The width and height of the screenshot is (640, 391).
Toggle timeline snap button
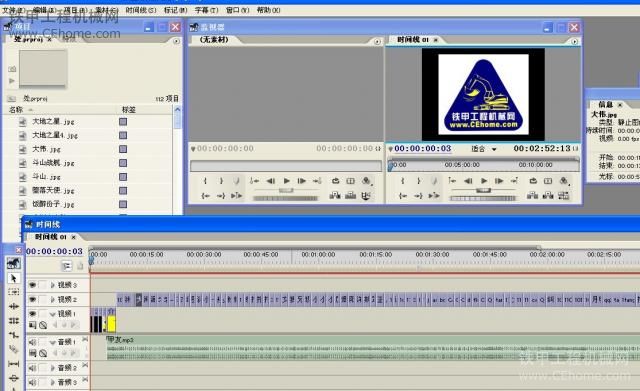click(x=66, y=266)
